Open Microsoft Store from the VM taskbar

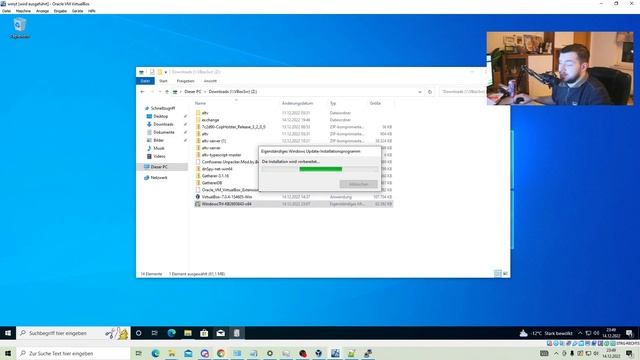click(x=204, y=333)
